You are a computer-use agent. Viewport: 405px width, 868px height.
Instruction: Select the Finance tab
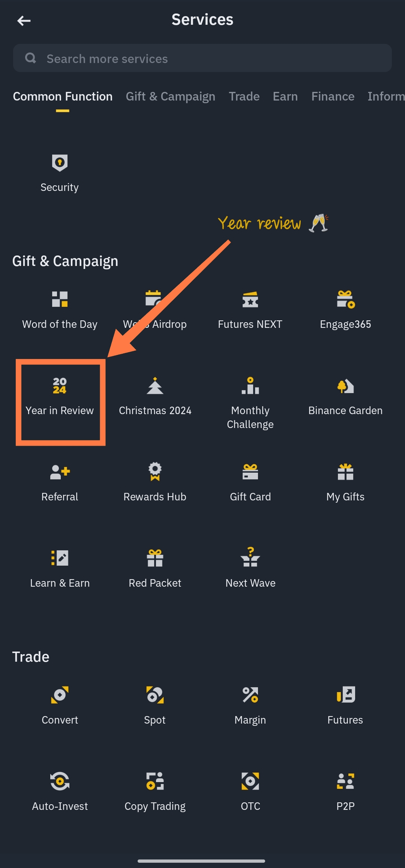click(x=333, y=96)
